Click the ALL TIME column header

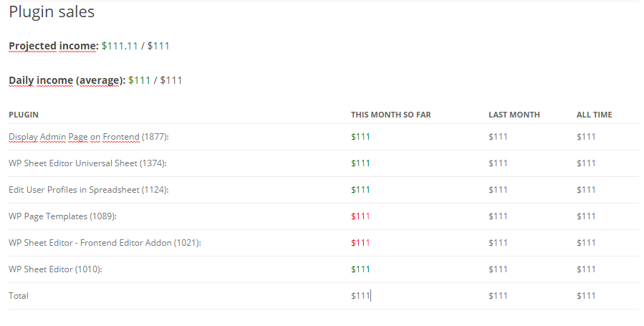[x=595, y=115]
